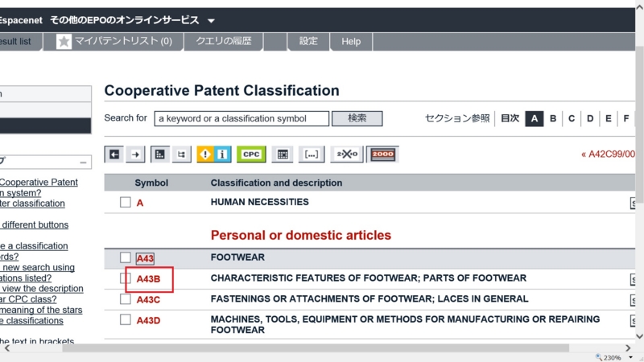Viewport: 644px width, 362px height.
Task: Collapse the left help panel minus
Action: (84, 162)
